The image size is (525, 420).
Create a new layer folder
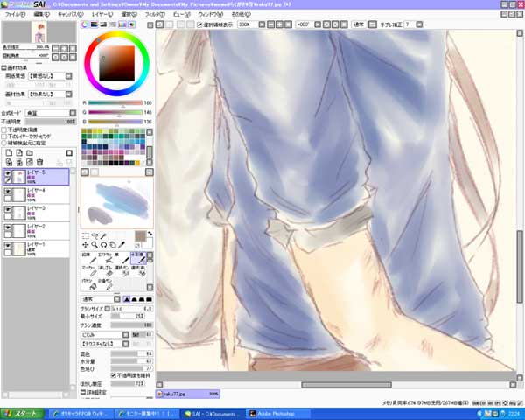[30, 153]
